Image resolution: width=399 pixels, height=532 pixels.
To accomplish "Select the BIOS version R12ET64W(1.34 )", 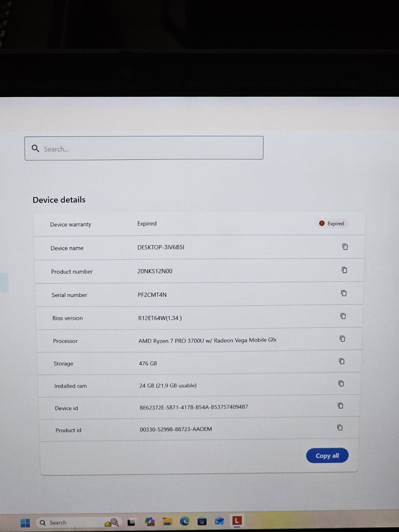I will pyautogui.click(x=160, y=318).
